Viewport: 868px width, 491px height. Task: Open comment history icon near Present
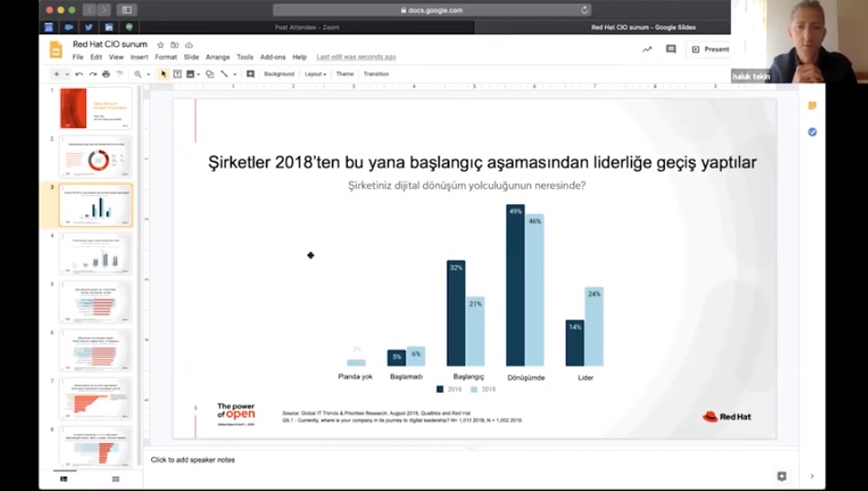671,49
